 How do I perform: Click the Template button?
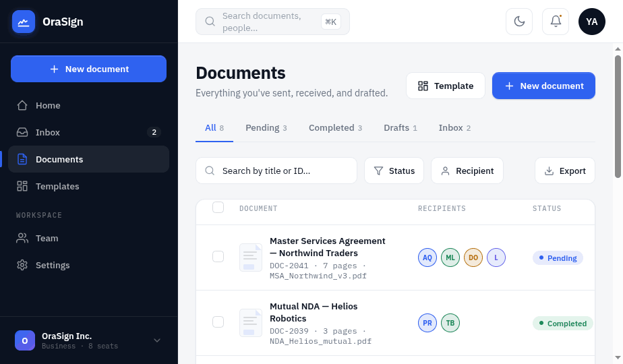tap(446, 86)
